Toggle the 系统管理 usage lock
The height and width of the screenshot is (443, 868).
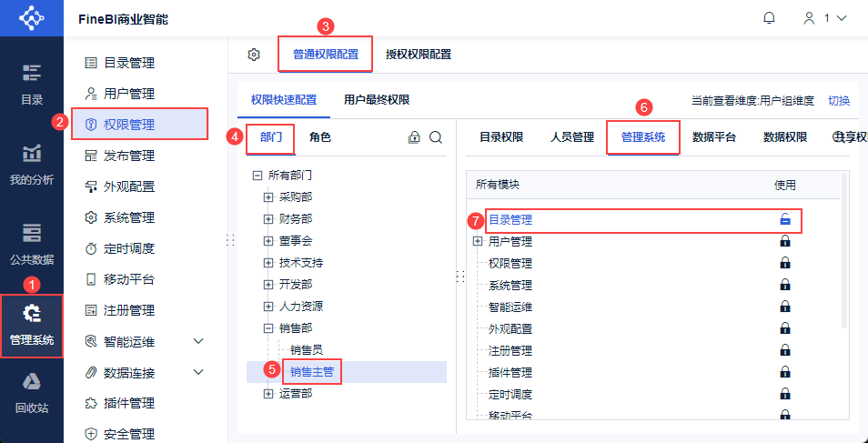(x=784, y=285)
